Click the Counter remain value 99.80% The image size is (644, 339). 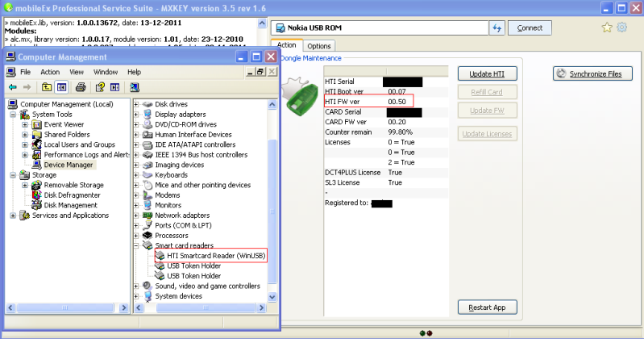click(400, 132)
